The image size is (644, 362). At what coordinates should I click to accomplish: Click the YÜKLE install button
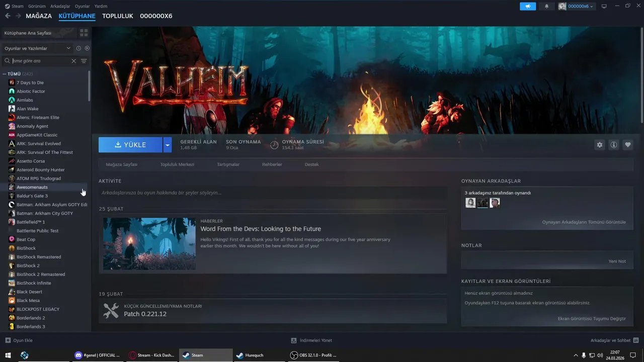click(130, 145)
